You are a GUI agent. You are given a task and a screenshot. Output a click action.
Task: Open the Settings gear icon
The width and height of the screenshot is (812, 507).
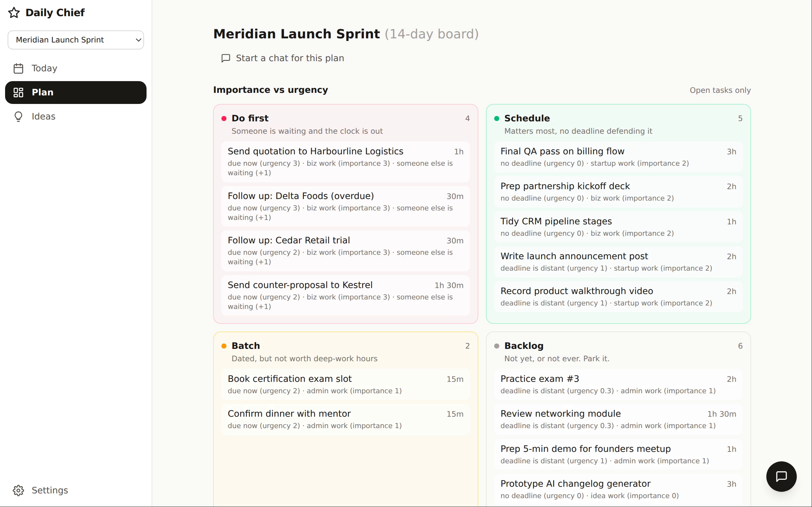[x=18, y=490]
